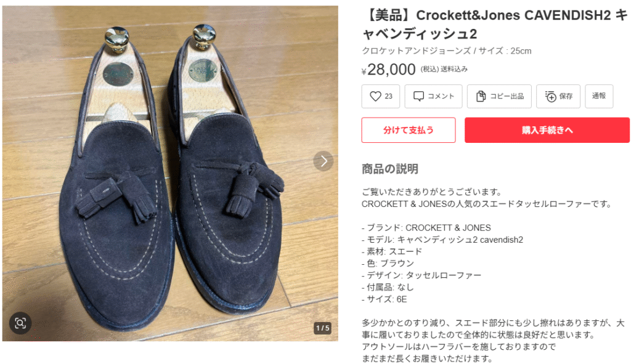Open comments via the speech bubble icon

(418, 96)
